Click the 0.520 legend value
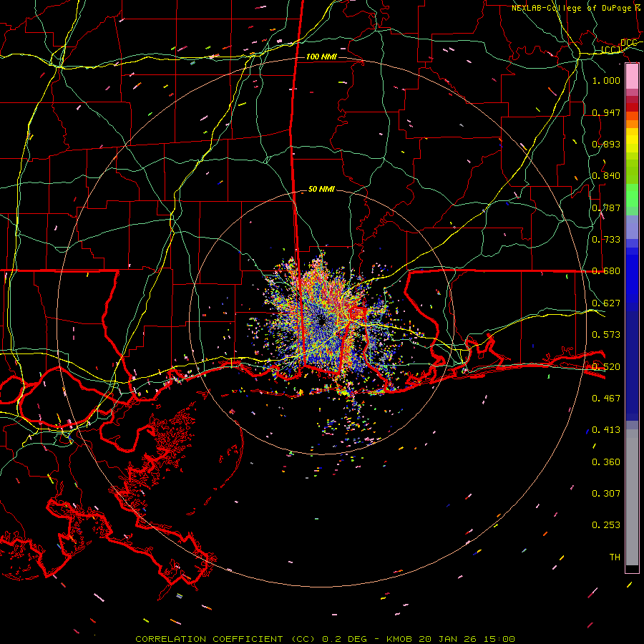 click(606, 366)
